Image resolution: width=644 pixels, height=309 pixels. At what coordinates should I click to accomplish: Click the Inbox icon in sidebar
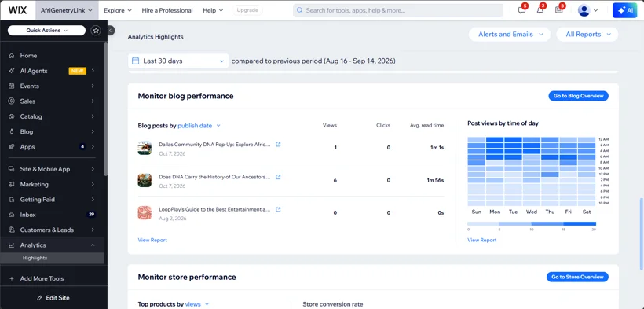[12, 215]
